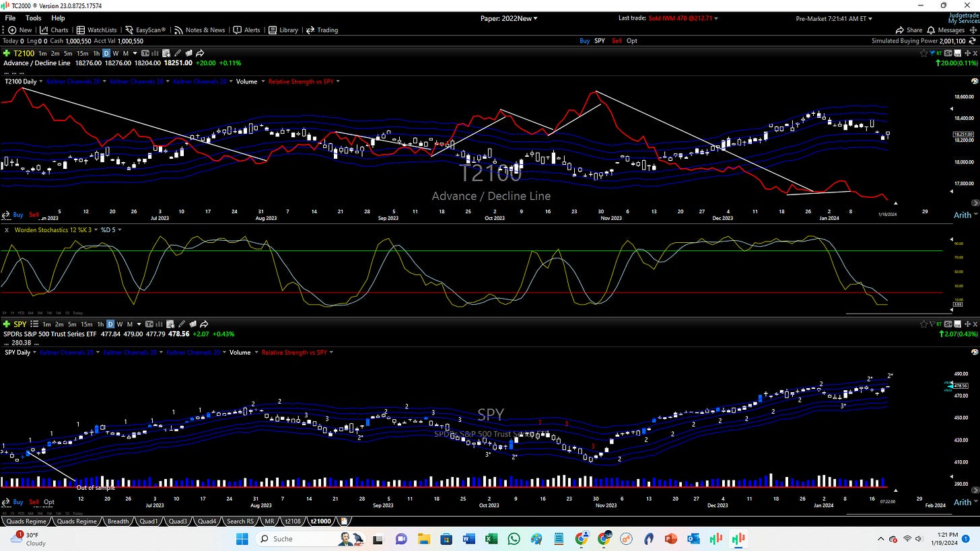Click the Sell button in the top order bar
980x551 pixels.
617,40
